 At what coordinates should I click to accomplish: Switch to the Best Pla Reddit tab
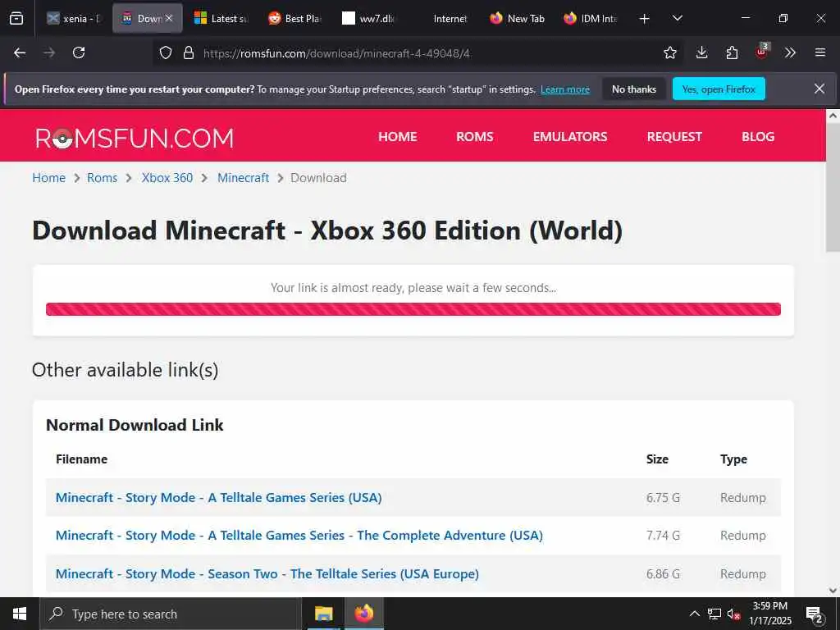(x=294, y=19)
